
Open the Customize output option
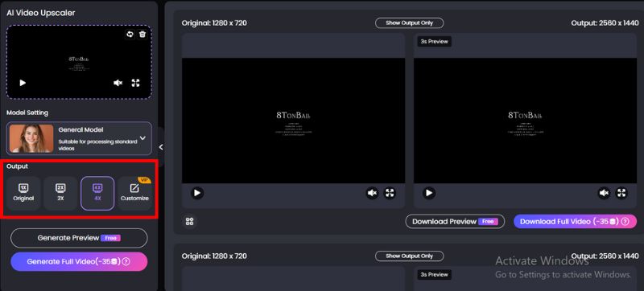[134, 193]
